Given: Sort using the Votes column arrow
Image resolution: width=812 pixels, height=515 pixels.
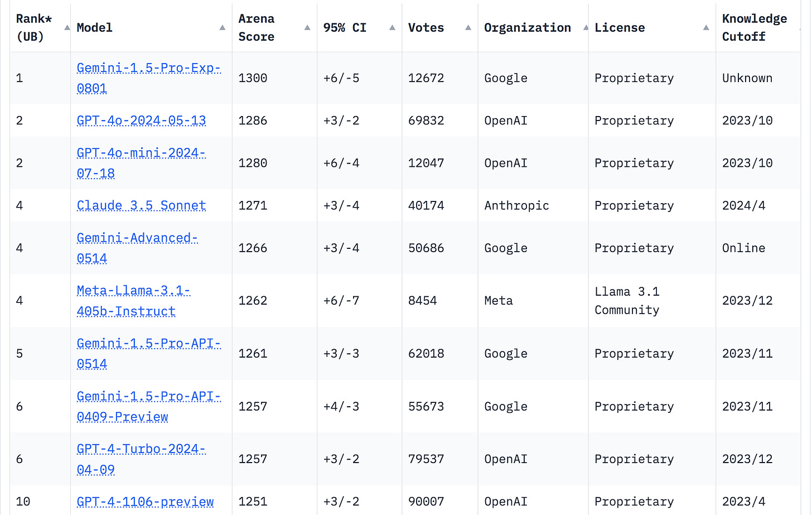Looking at the screenshot, I should [x=467, y=27].
